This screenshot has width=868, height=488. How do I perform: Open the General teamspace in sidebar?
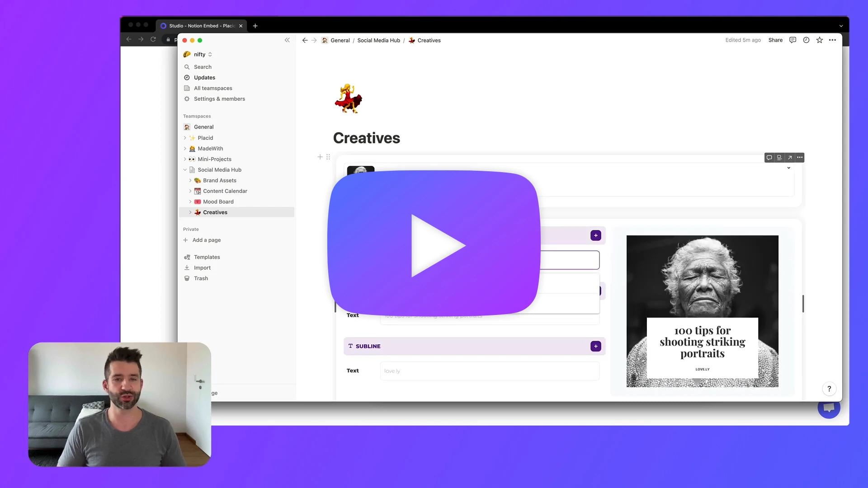tap(203, 127)
